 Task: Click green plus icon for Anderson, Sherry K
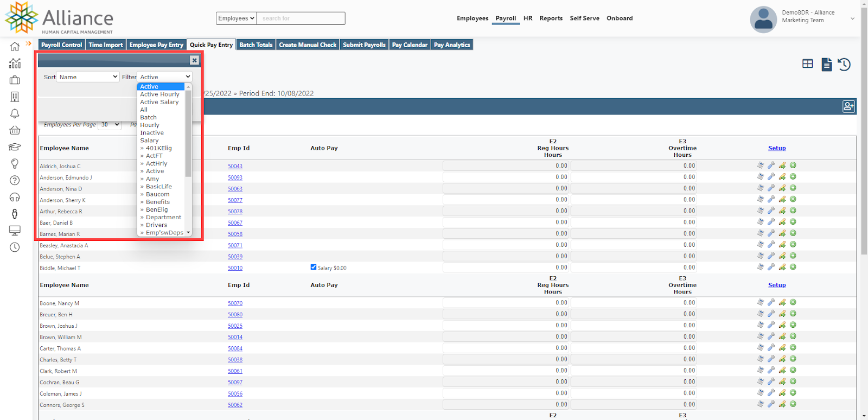coord(793,199)
